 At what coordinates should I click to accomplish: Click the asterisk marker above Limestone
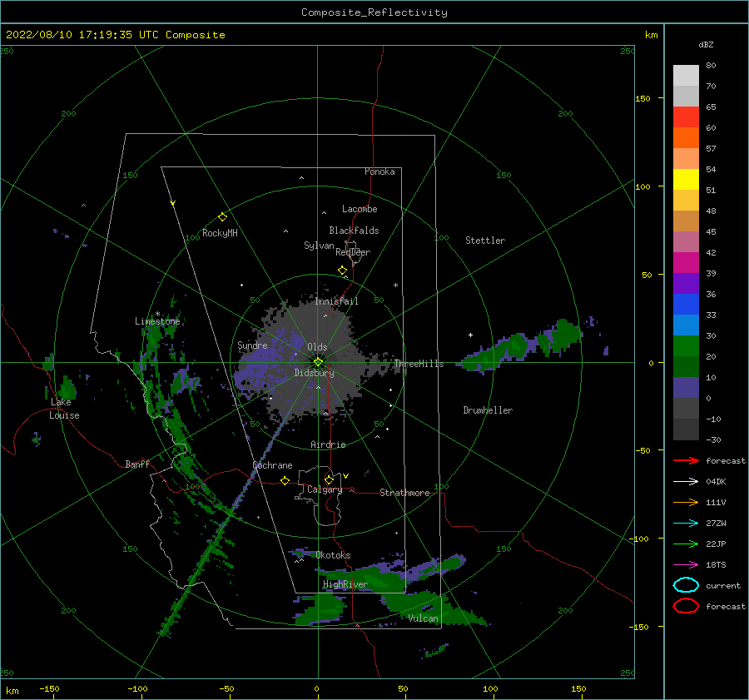(x=157, y=314)
